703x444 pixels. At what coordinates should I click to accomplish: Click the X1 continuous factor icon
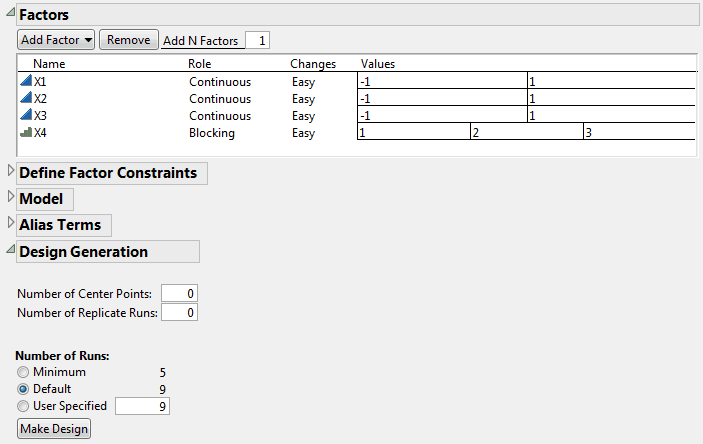(26, 82)
